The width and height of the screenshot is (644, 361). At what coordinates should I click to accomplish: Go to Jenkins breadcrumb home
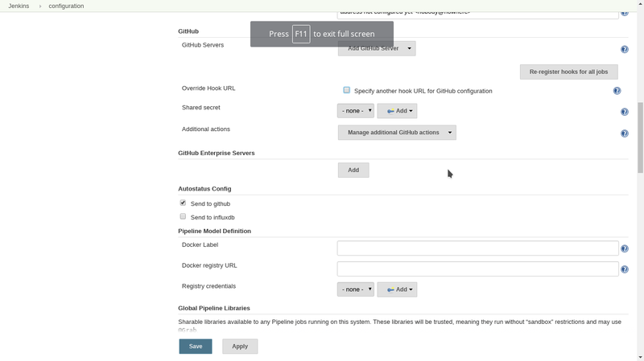click(x=19, y=6)
